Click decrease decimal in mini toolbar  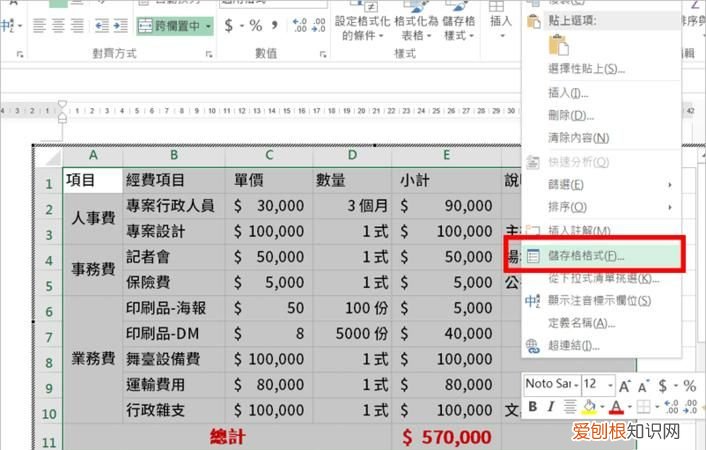[691, 407]
